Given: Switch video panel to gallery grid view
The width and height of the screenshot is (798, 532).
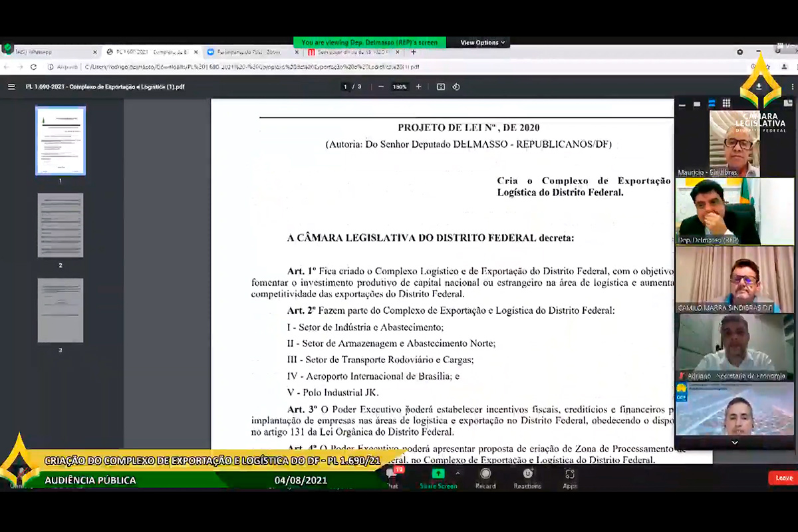Looking at the screenshot, I should (726, 104).
